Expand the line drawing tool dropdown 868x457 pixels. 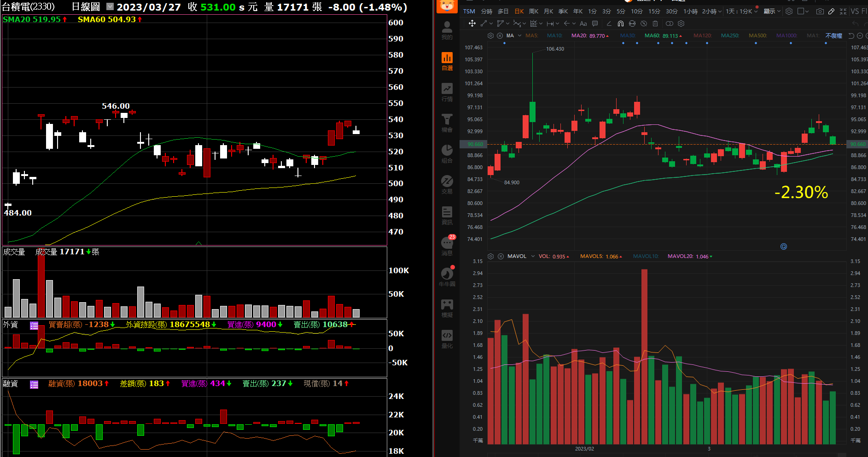(491, 23)
